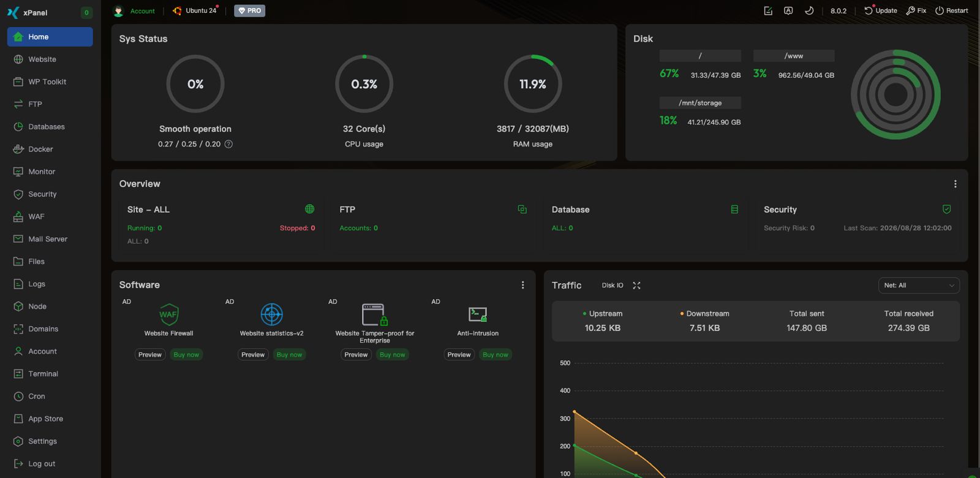Viewport: 980px width, 478px height.
Task: Click the version number 8.0.2
Action: 839,11
